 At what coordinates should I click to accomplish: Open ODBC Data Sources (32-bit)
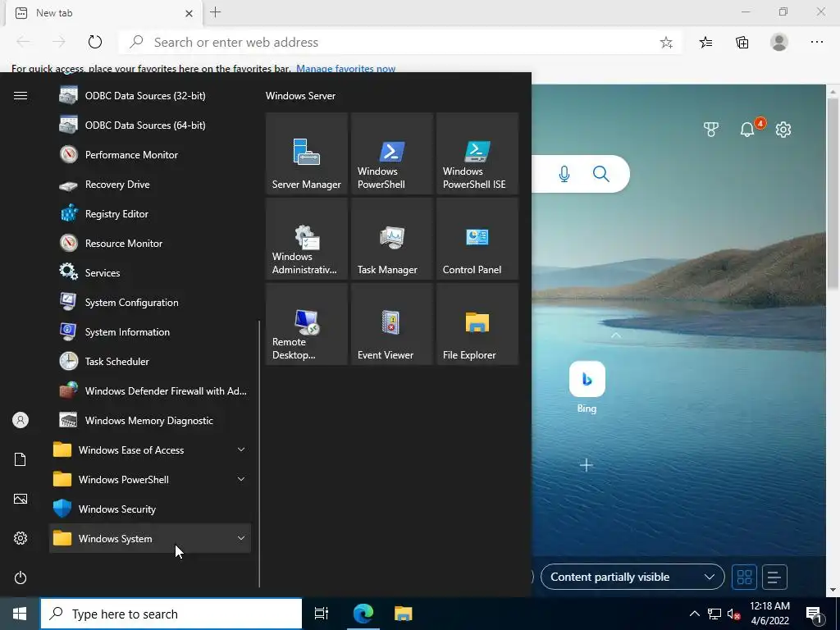150,96
